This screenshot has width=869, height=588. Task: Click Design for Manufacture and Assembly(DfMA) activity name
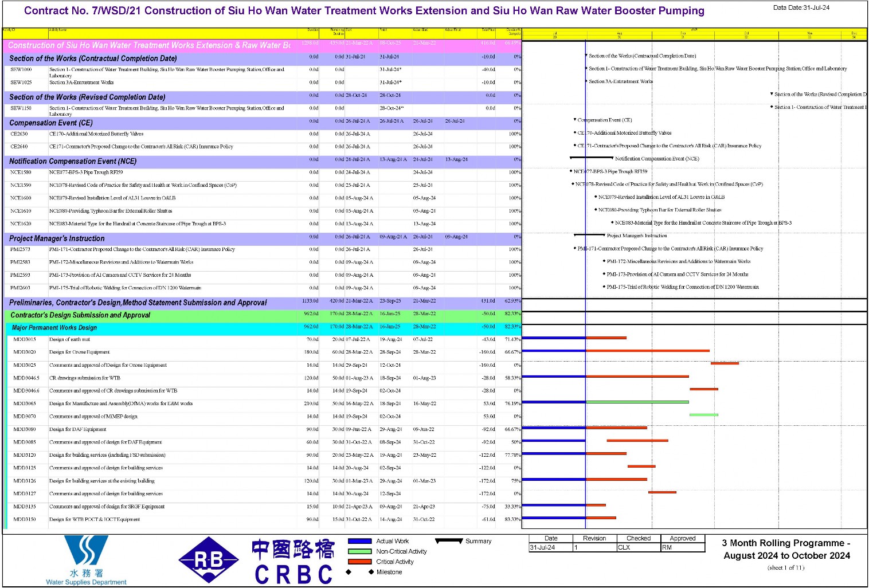[121, 403]
